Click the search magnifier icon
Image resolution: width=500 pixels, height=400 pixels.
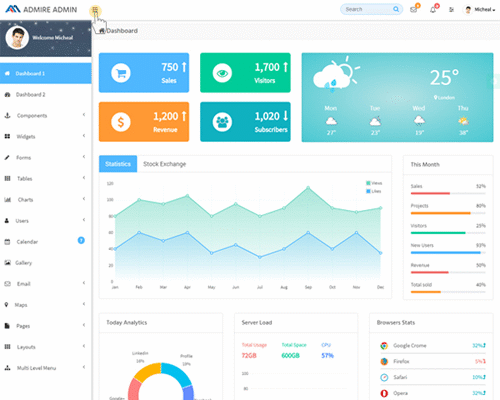(396, 9)
